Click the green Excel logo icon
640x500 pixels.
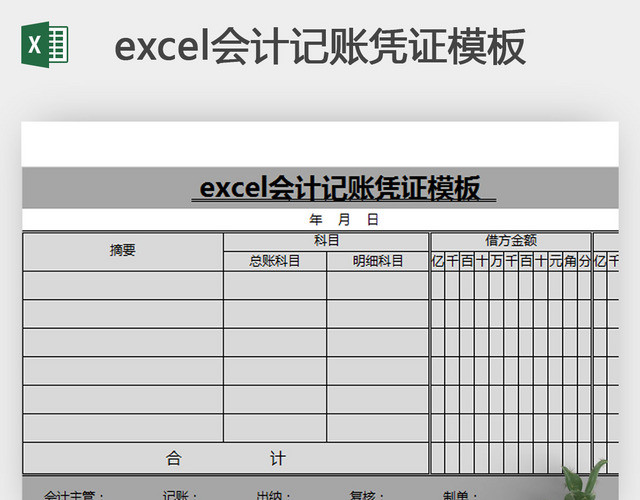point(45,44)
